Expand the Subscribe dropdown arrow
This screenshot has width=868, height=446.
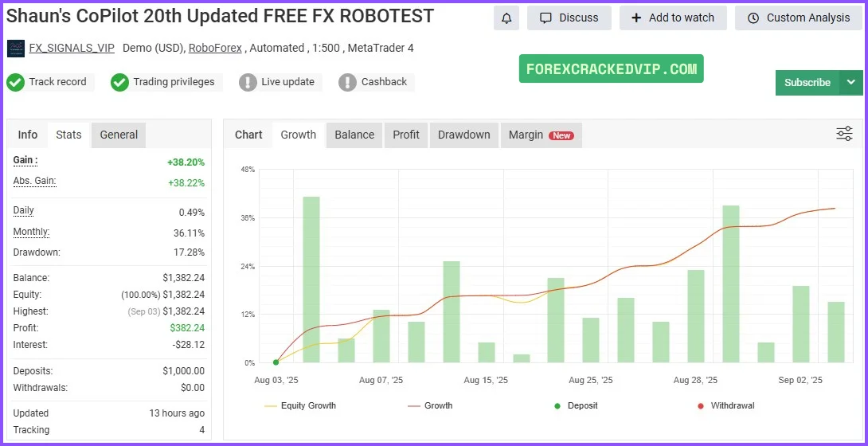[x=851, y=82]
